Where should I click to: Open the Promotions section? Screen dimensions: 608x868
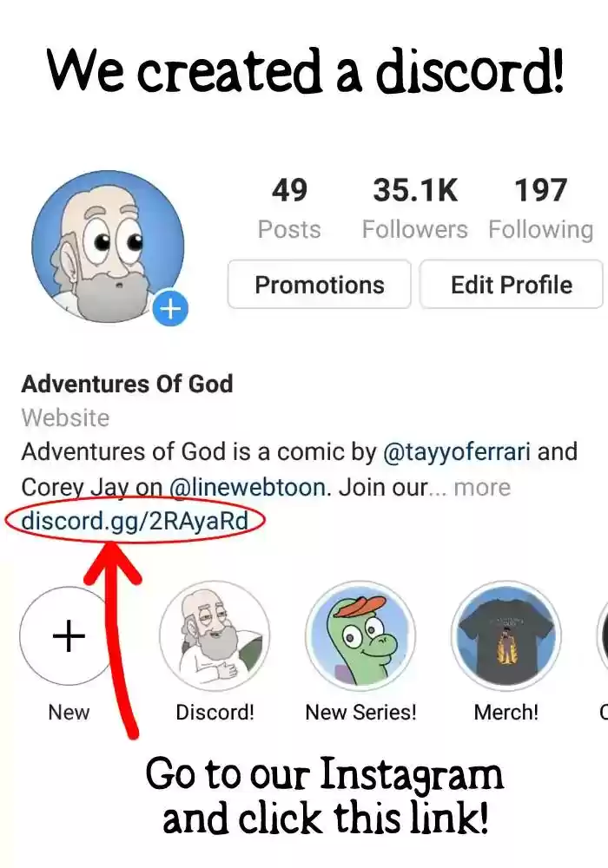click(319, 284)
